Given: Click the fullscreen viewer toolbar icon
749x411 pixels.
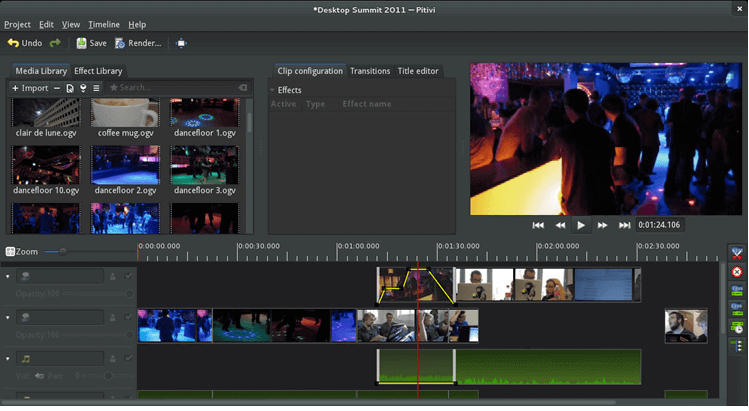Looking at the screenshot, I should pos(181,43).
